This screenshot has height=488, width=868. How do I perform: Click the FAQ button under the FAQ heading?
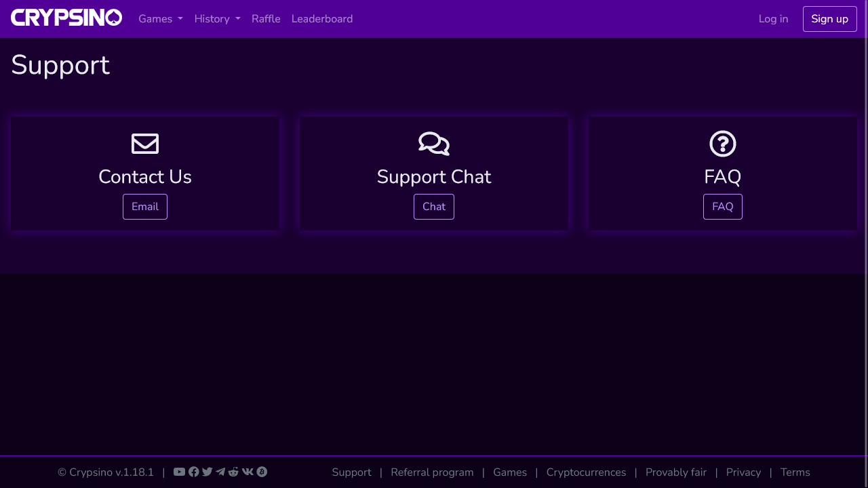(x=723, y=207)
